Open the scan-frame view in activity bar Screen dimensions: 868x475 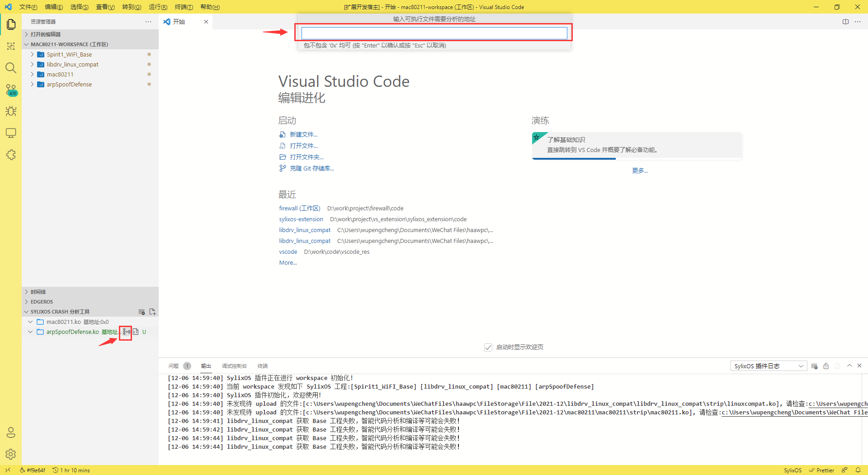click(x=11, y=46)
